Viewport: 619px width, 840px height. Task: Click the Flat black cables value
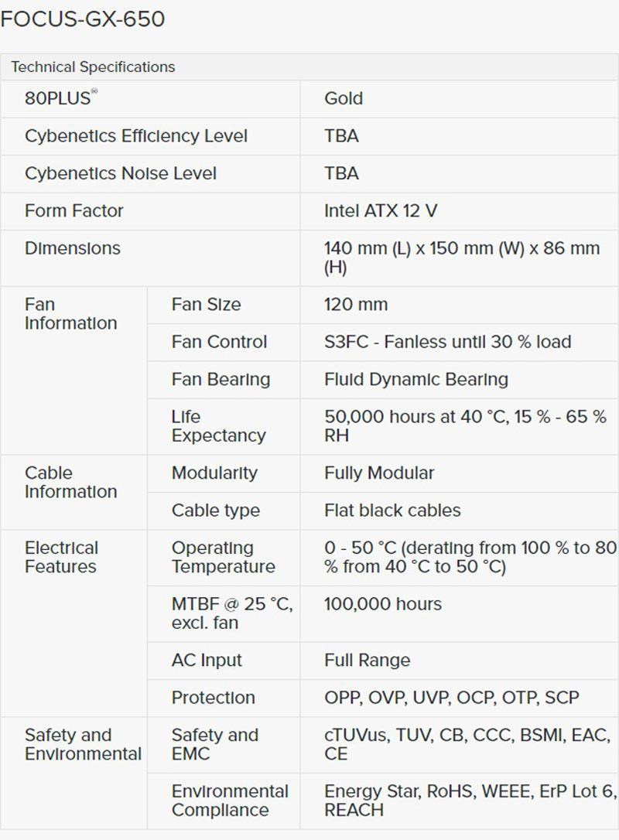392,510
